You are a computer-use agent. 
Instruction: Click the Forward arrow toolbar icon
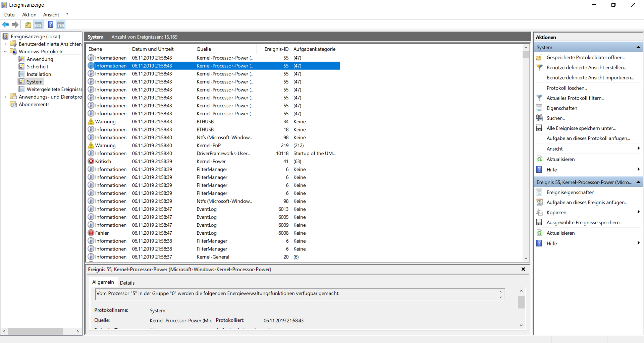pyautogui.click(x=15, y=24)
